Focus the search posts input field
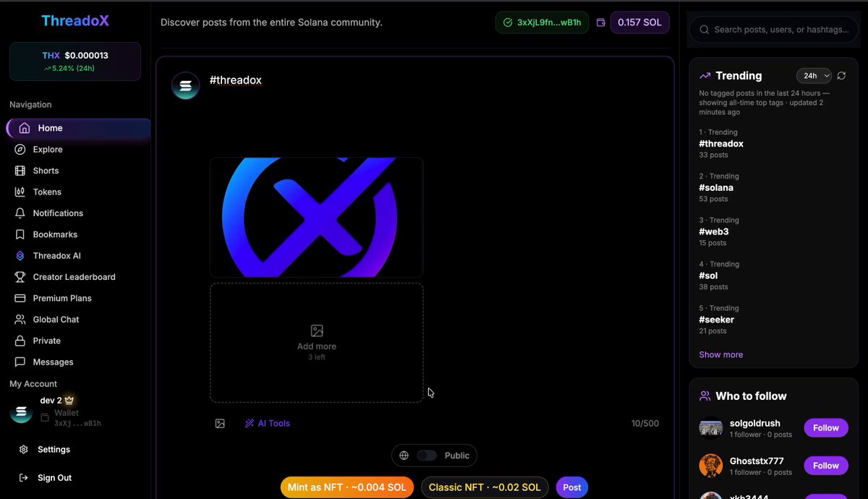This screenshot has height=499, width=868. pos(773,30)
